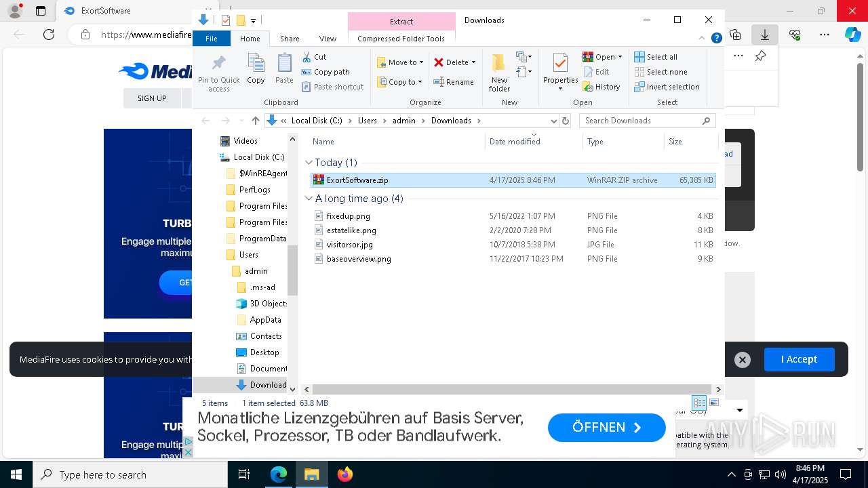Viewport: 868px width, 488px height.
Task: Open the Open button dropdown arrow
Action: (620, 57)
